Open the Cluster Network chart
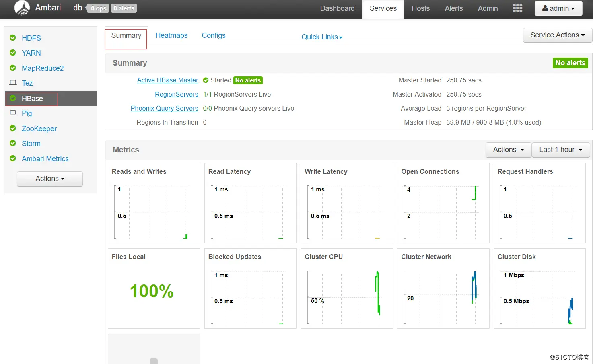Screen dimensions: 593x364 click(x=443, y=288)
